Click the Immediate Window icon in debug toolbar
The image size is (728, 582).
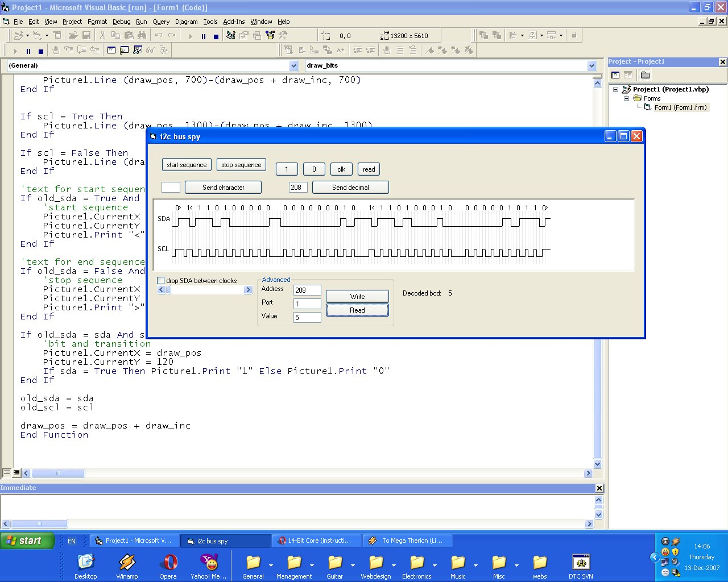pos(125,50)
